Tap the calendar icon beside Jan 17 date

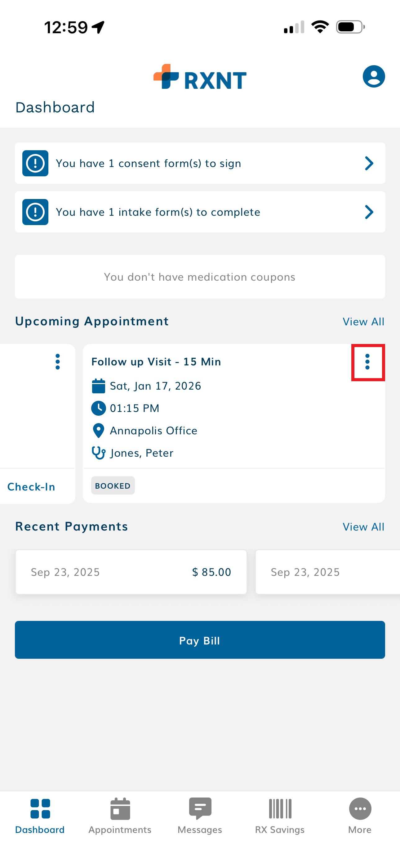98,386
